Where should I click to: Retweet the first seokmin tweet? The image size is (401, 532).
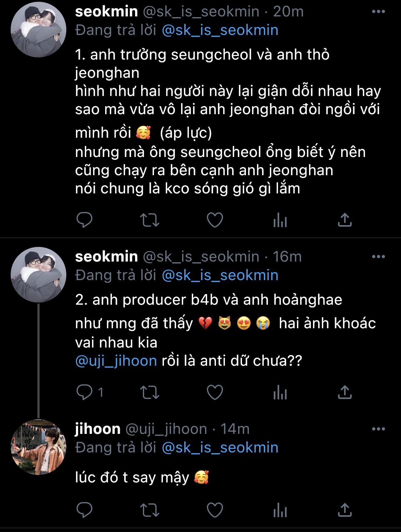coord(150,220)
